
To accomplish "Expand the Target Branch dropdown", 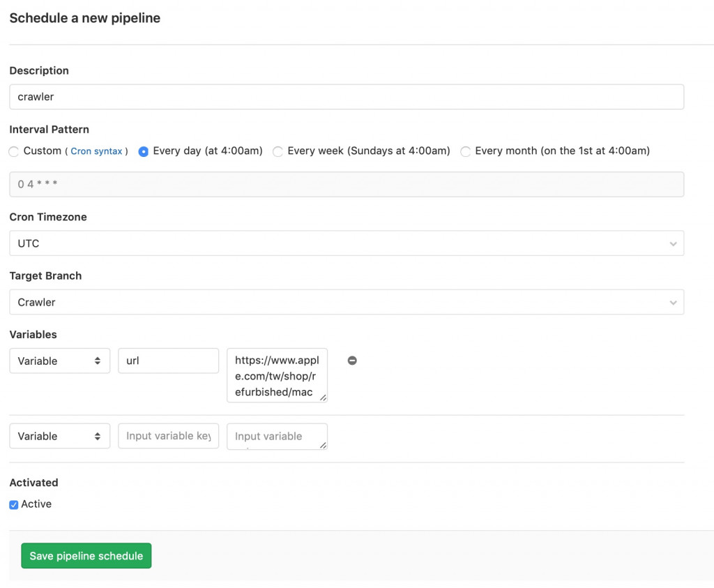I will click(346, 302).
